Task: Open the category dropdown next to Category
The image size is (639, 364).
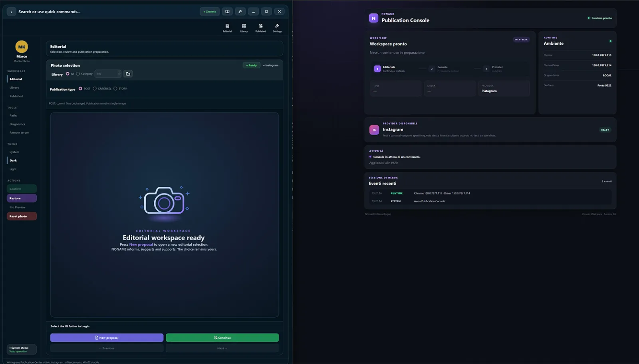Action: (108, 74)
